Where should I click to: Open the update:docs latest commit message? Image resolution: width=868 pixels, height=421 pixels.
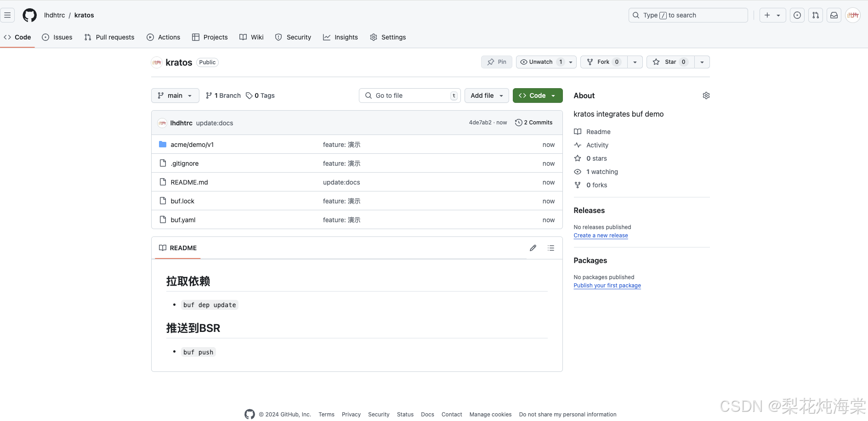click(215, 123)
